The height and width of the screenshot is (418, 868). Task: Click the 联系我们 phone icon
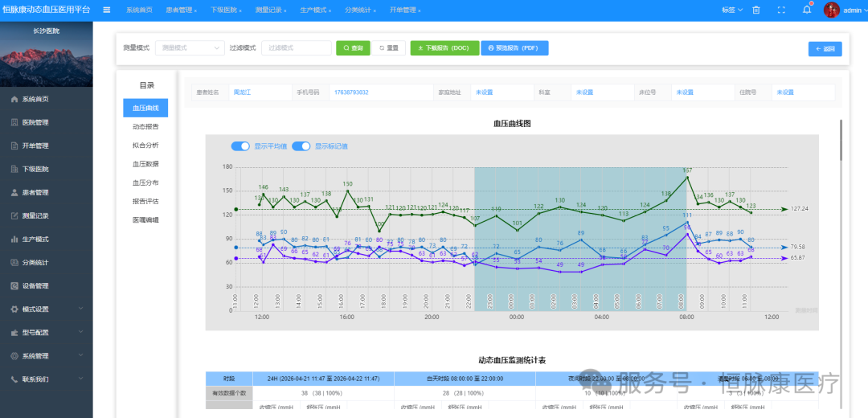14,379
